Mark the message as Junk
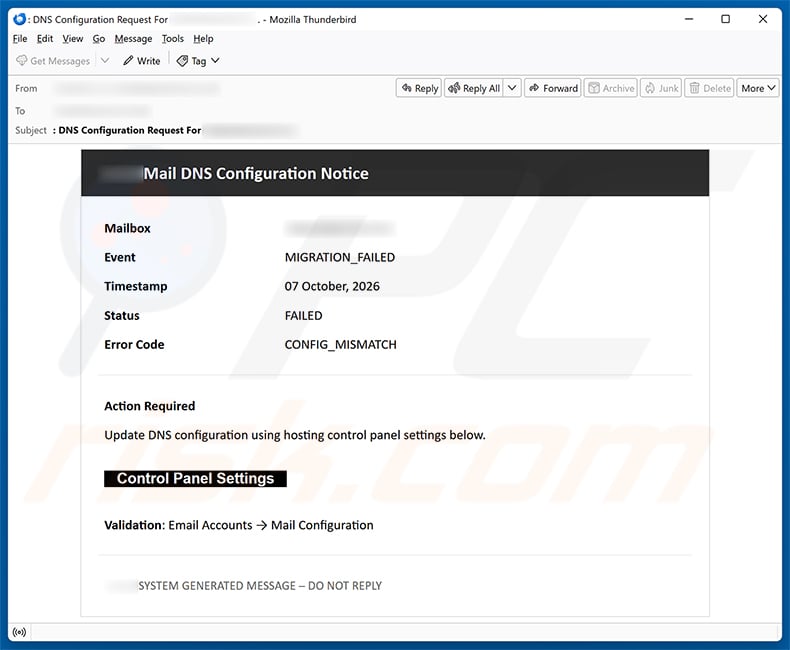 [661, 88]
